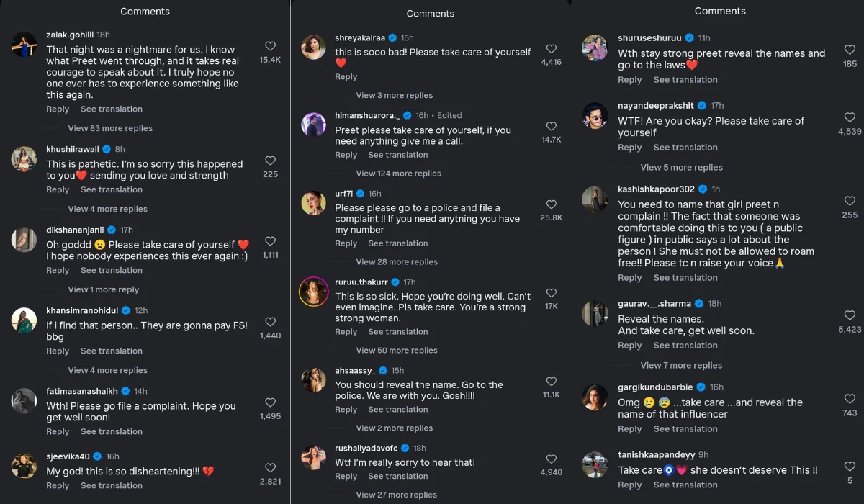Reply to himanshuarora._'s comment

[x=346, y=155]
